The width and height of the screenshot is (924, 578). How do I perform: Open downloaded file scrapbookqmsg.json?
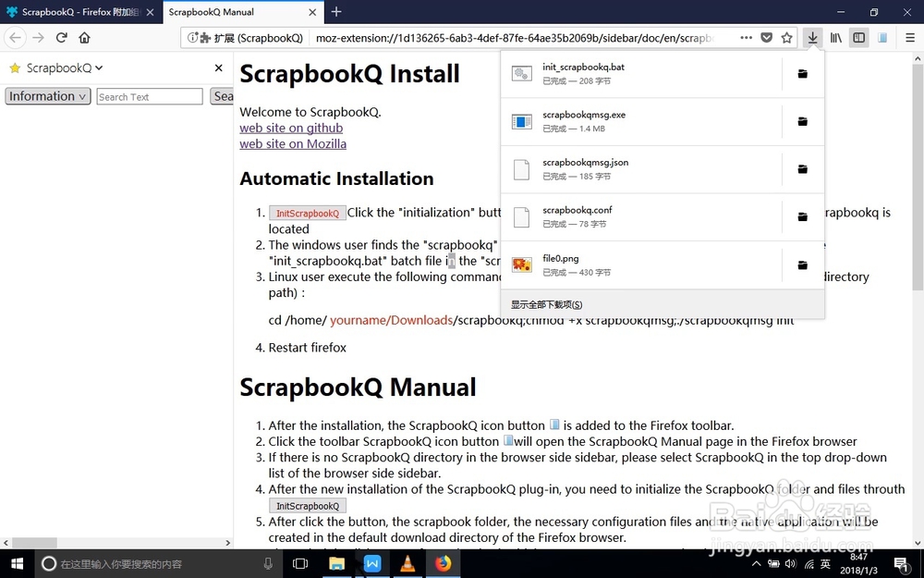641,169
